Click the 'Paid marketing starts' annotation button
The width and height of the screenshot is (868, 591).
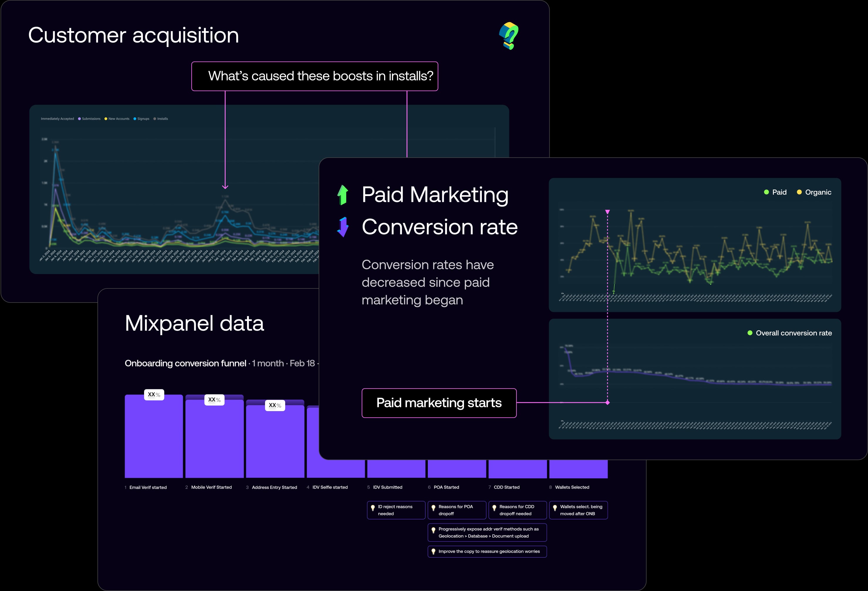point(439,403)
